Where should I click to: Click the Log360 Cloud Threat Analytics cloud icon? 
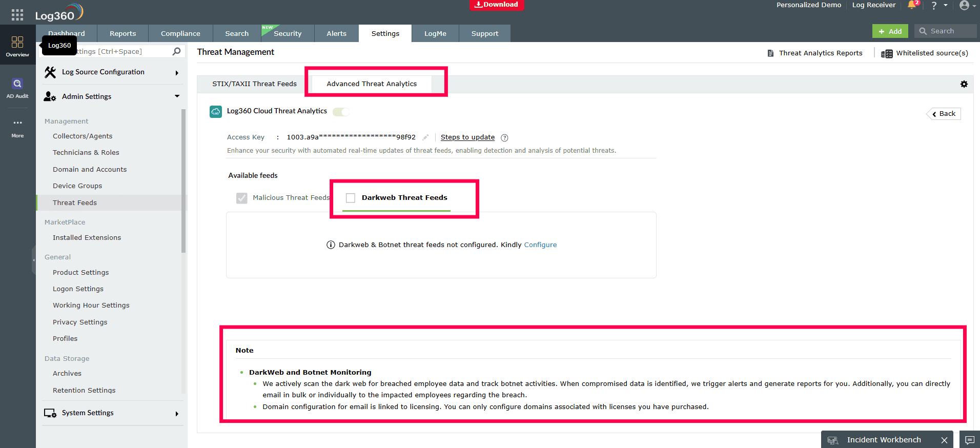pyautogui.click(x=216, y=111)
